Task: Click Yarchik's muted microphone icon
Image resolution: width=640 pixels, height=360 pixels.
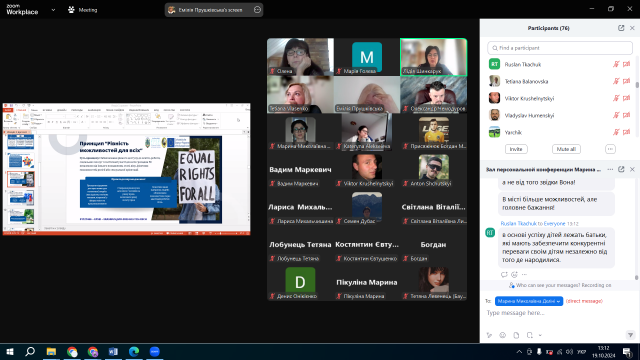Action: 616,132
